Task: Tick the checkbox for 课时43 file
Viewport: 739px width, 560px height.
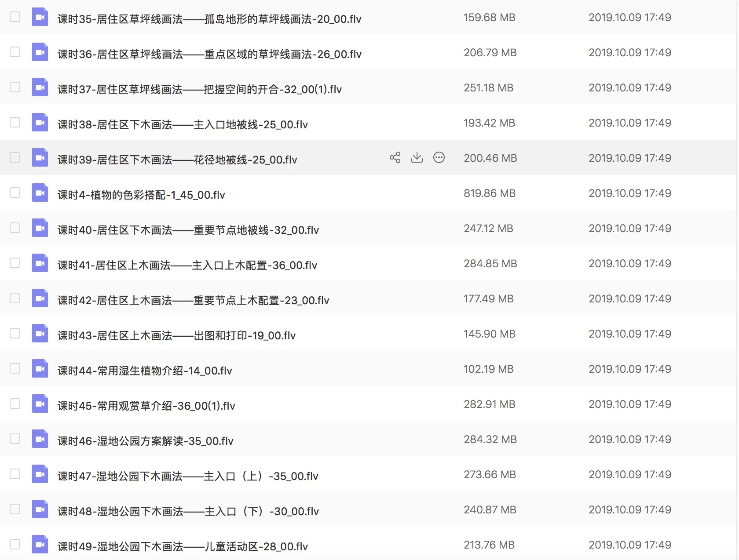Action: (x=15, y=333)
